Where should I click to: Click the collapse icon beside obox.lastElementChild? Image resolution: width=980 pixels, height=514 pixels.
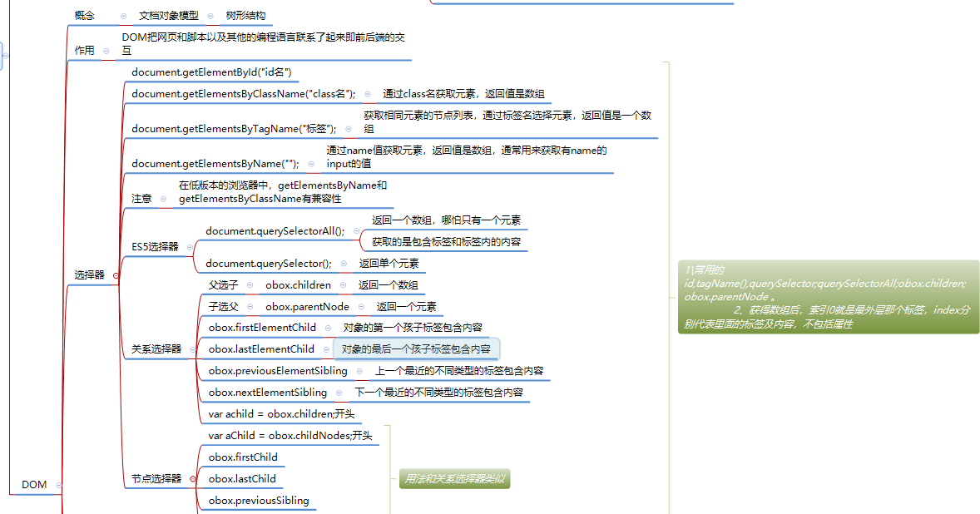(x=324, y=348)
